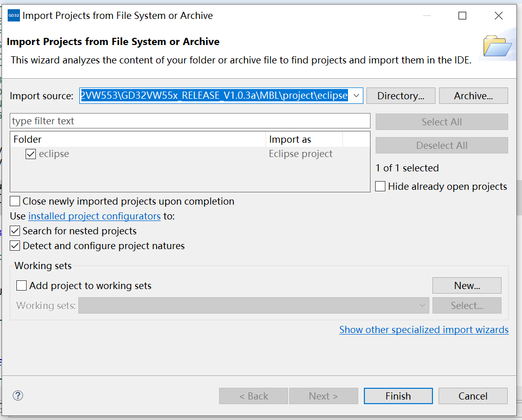Screen dimensions: 522x420
Task: Click the Back button
Action: click(253, 396)
